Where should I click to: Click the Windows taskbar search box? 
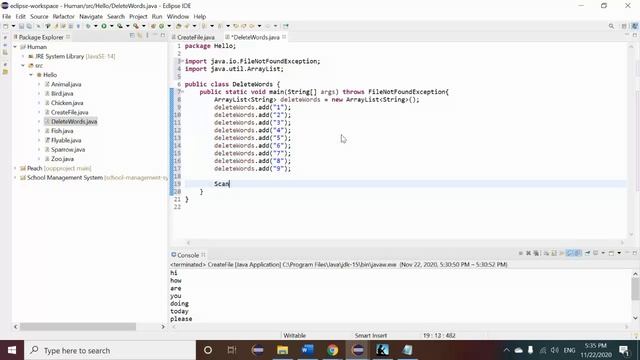click(110, 350)
